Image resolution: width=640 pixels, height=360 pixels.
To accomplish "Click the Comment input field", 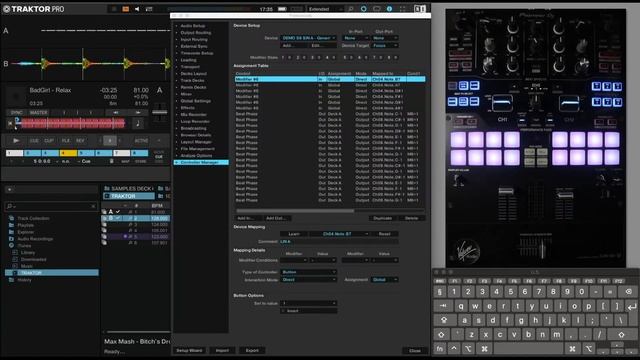I will pyautogui.click(x=339, y=242).
